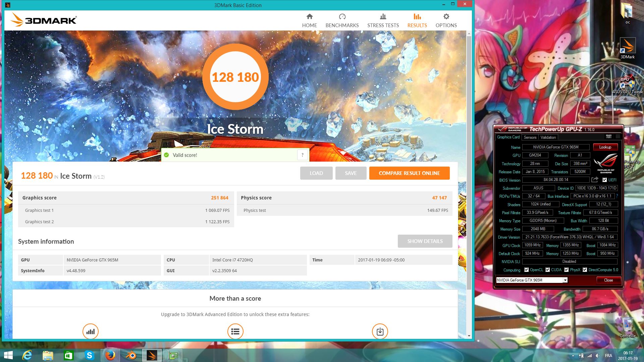Open GPU selection dropdown in GPU-Z
The width and height of the screenshot is (644, 362).
point(565,280)
